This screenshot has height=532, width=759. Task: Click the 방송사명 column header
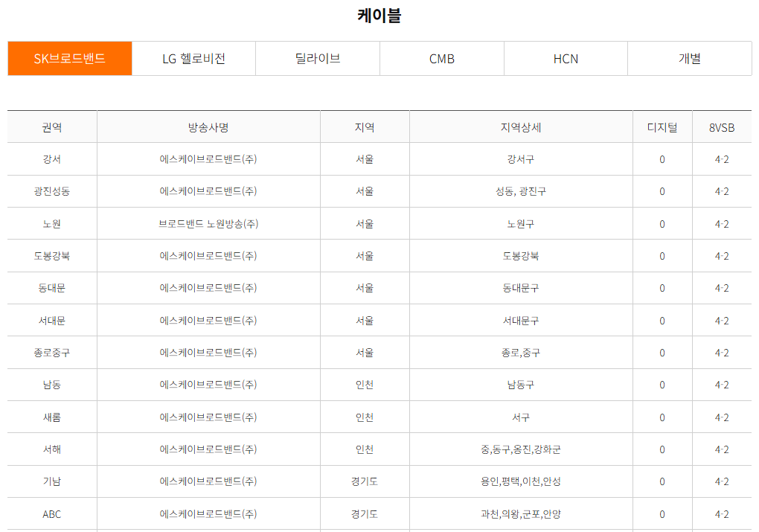(x=208, y=126)
